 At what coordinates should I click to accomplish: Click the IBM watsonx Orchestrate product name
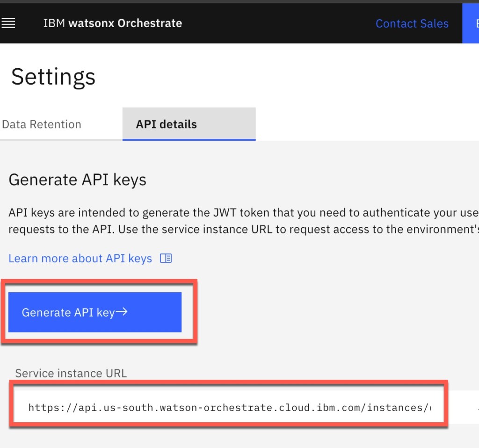112,23
